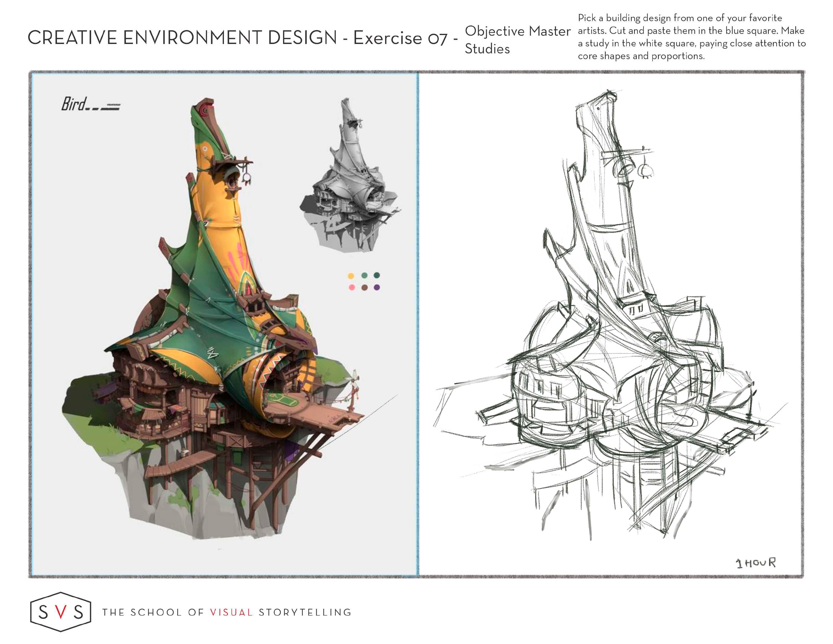
Task: Click 'THE SCHOOL OF' footer text
Action: coord(153,612)
